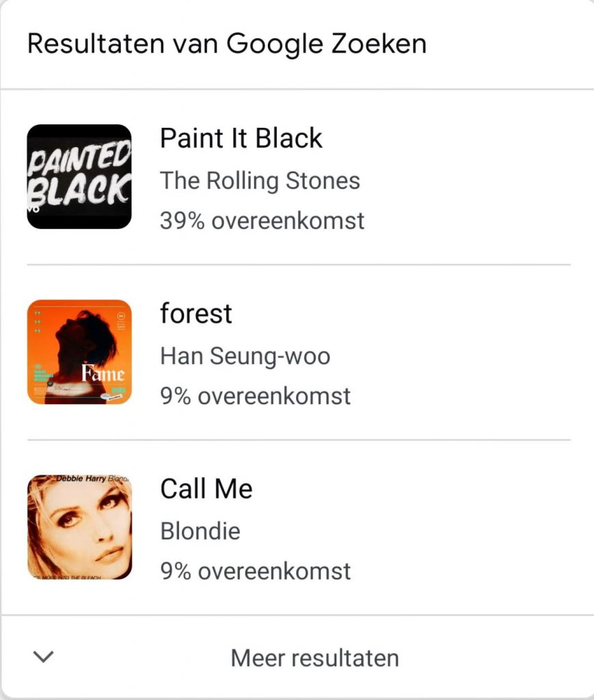594x700 pixels.
Task: Click the Resultaten van Google Zoeken header
Action: pyautogui.click(x=227, y=44)
